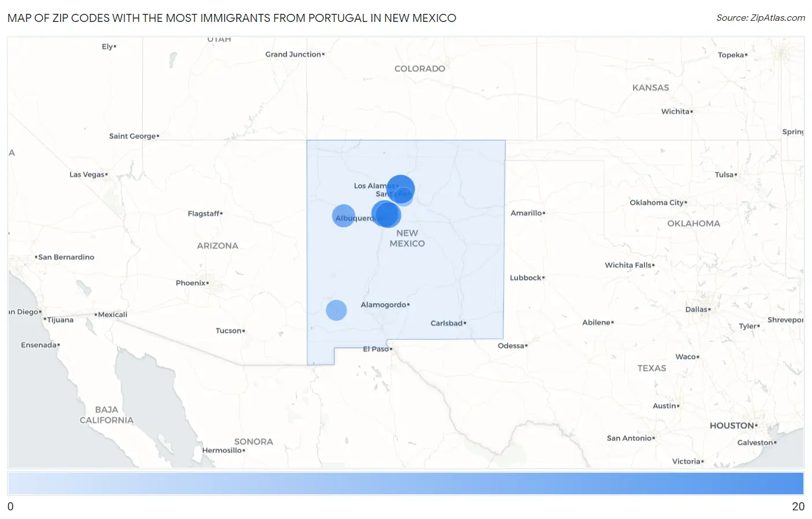Click the OKLAHOMA state label
812x519 pixels.
point(694,223)
